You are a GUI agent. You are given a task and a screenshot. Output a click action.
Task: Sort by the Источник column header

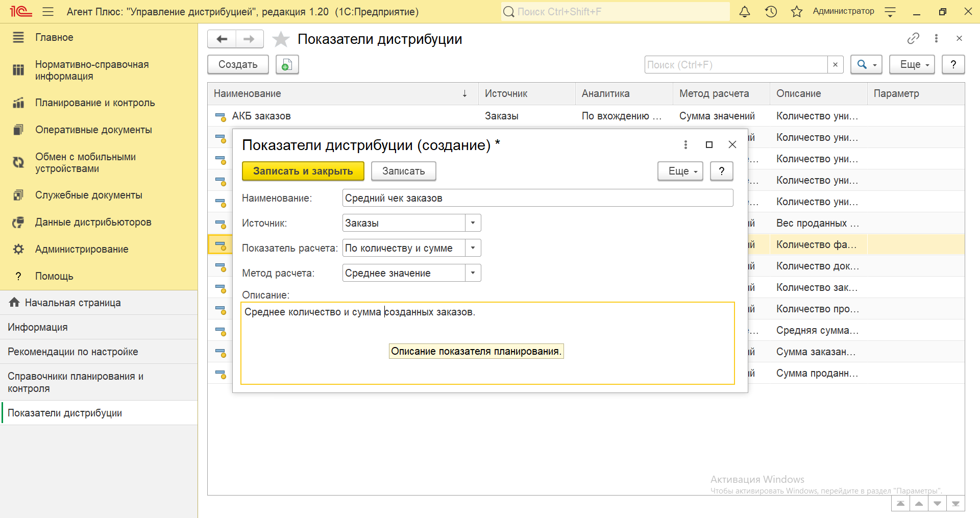click(x=527, y=93)
